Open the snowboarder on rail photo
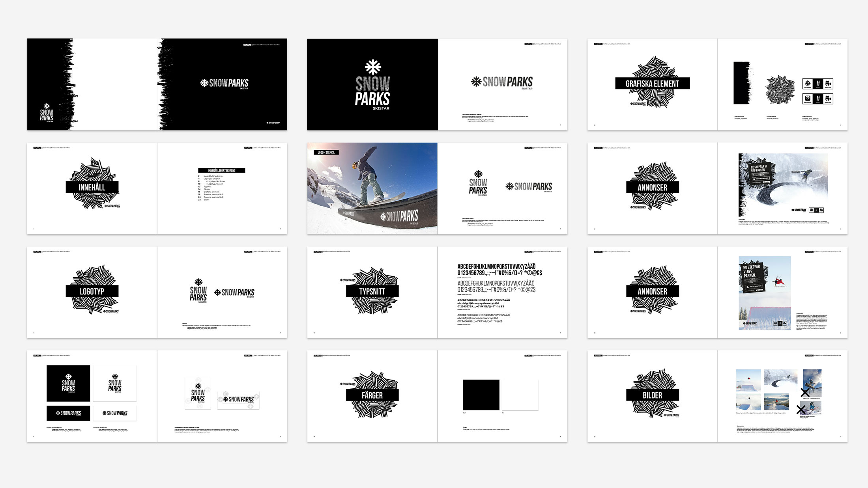The image size is (868, 488). tap(372, 188)
